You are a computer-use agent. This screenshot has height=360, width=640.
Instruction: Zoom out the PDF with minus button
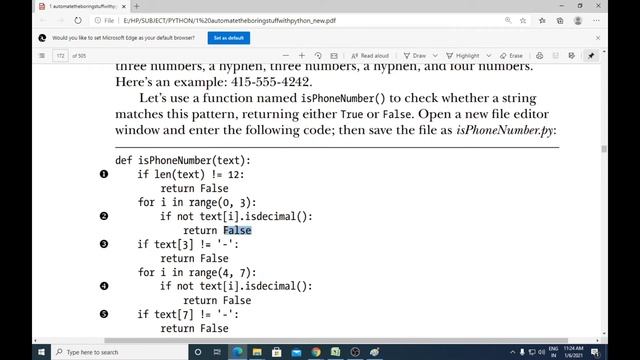286,56
